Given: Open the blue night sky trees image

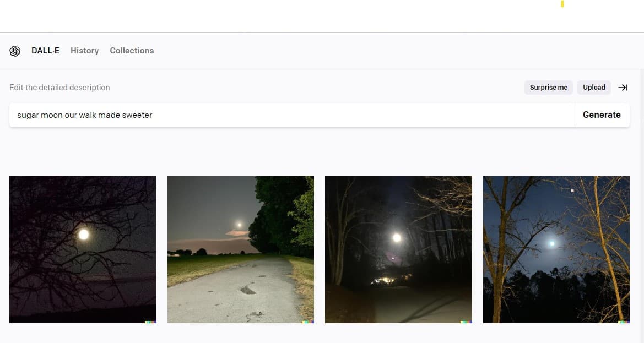Looking at the screenshot, I should 556,249.
